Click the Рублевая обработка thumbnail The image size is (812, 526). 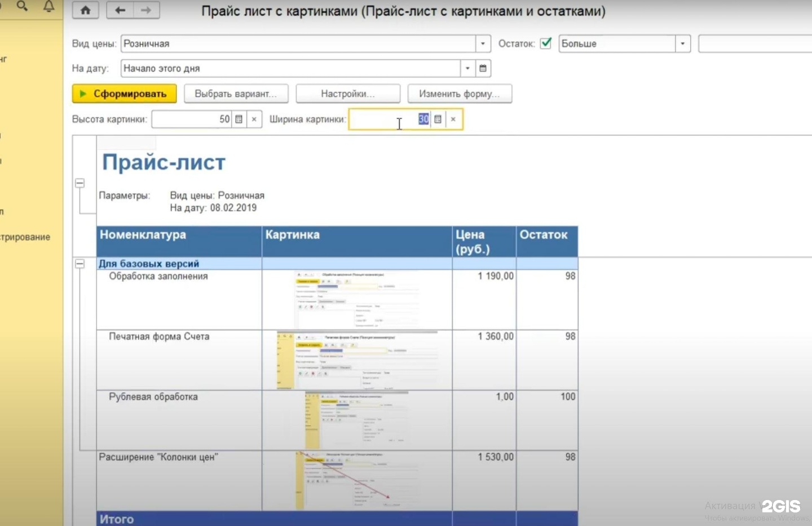pos(358,420)
